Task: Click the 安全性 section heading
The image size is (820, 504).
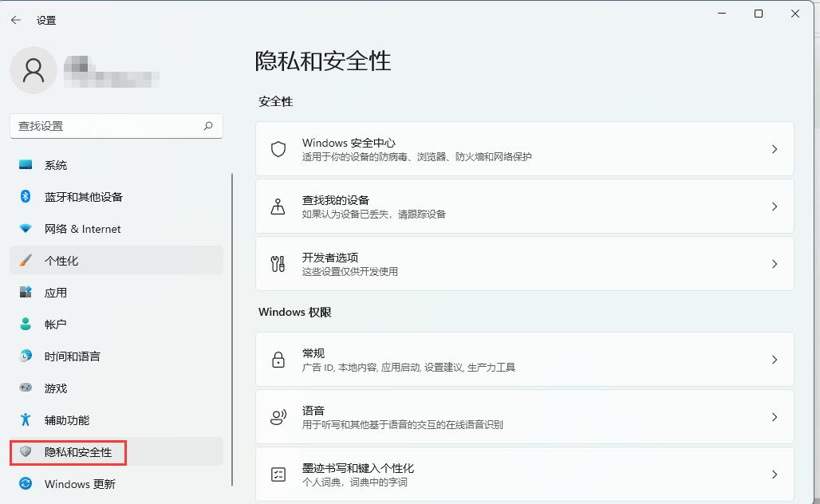Action: (276, 101)
